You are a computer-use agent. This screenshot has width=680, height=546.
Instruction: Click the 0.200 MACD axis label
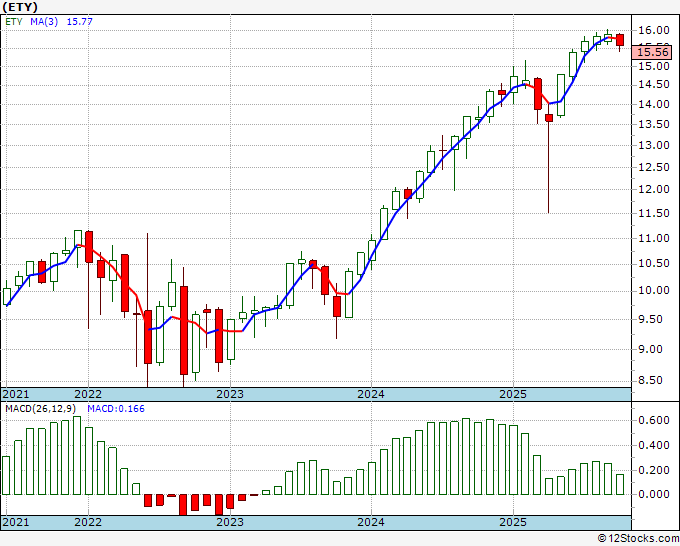654,470
